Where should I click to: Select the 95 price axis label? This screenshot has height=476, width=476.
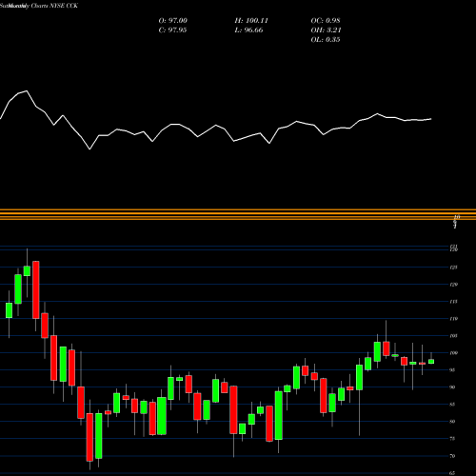tap(453, 370)
